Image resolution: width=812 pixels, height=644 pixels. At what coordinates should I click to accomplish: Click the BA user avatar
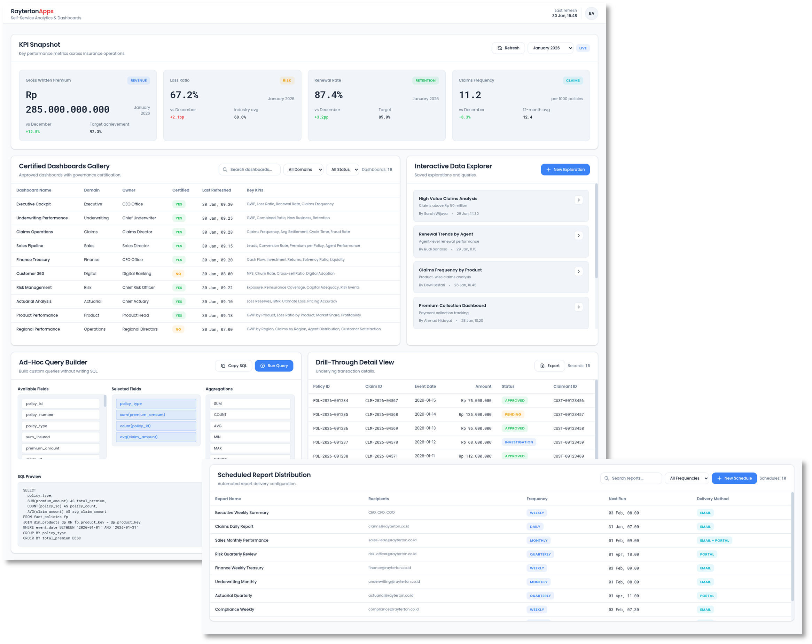[592, 13]
